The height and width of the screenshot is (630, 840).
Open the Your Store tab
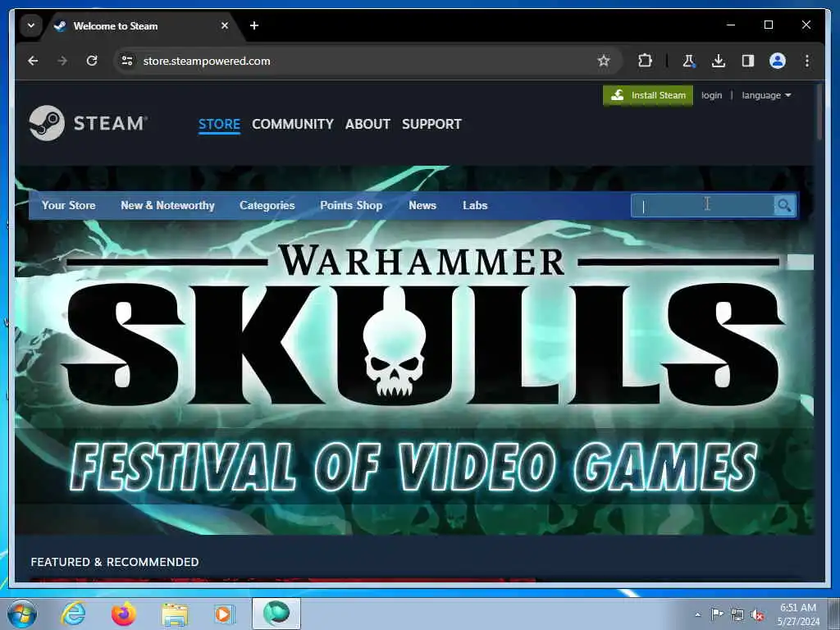pos(69,205)
